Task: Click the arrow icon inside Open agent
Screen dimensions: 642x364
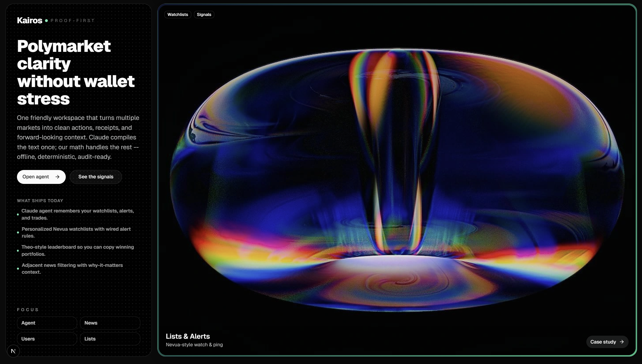Action: click(x=57, y=177)
